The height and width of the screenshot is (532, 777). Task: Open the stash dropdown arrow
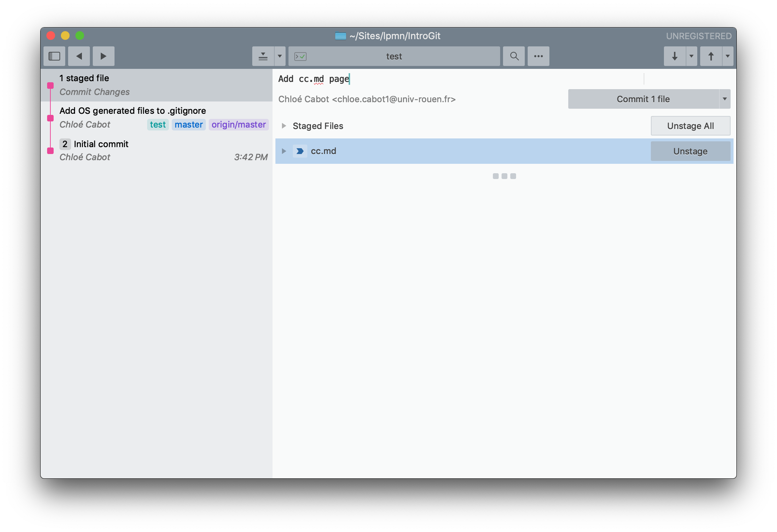tap(280, 56)
